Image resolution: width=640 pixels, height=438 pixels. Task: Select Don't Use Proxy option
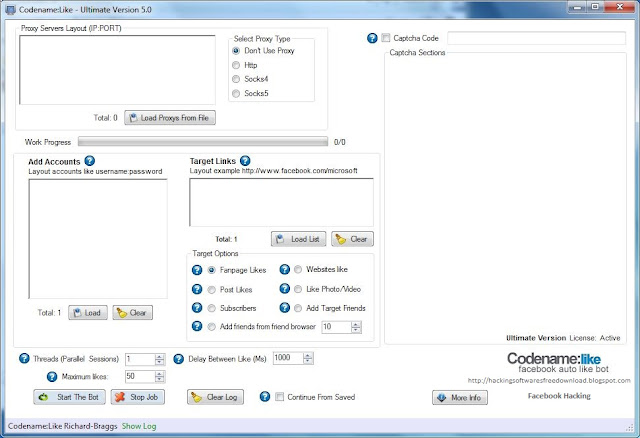[236, 51]
